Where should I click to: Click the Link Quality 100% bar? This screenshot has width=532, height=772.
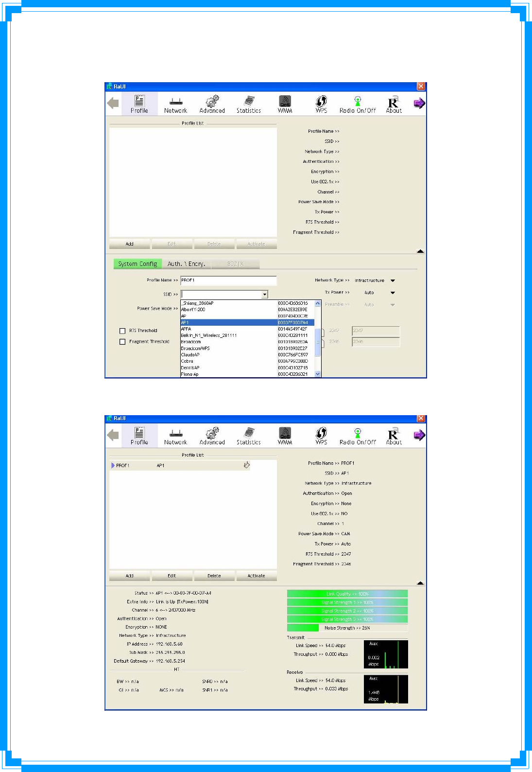(347, 594)
